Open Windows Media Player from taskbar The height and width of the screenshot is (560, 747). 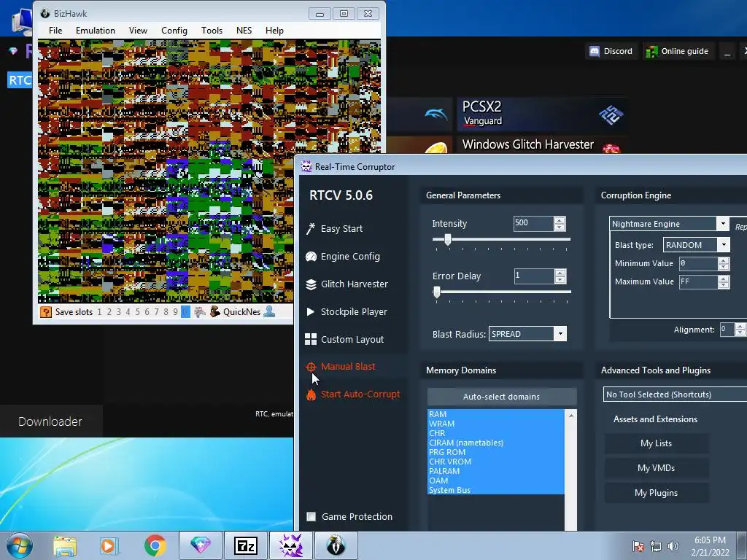[109, 545]
